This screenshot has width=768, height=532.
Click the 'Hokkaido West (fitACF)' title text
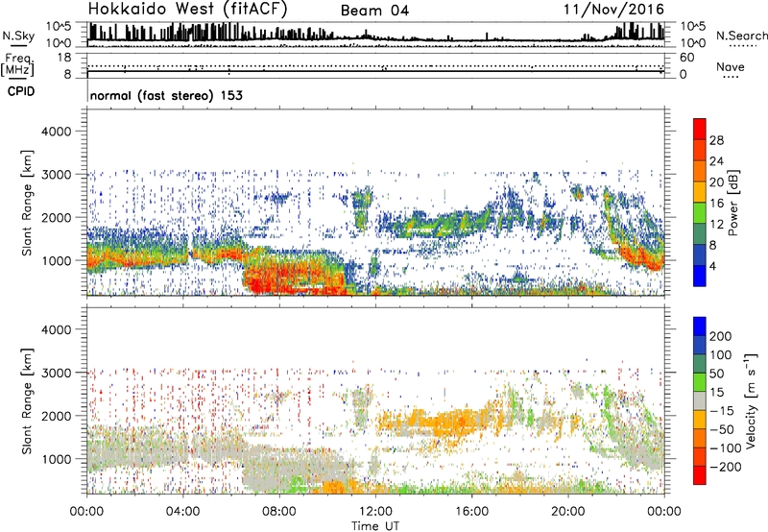[187, 9]
